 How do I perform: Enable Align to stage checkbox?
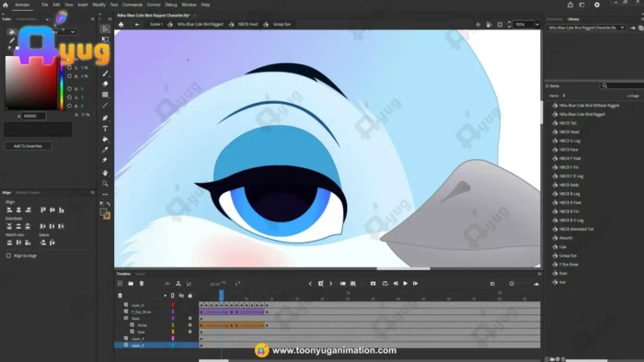click(8, 255)
